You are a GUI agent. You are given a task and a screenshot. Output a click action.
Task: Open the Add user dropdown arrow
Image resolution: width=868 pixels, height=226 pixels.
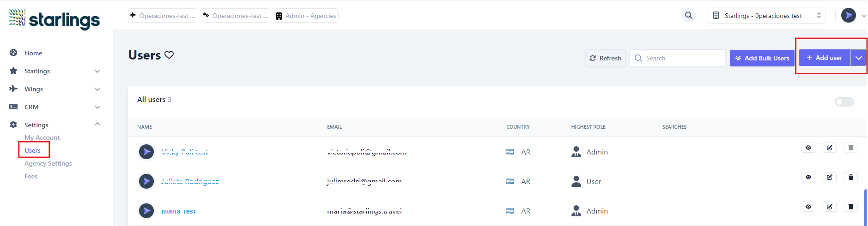point(858,58)
